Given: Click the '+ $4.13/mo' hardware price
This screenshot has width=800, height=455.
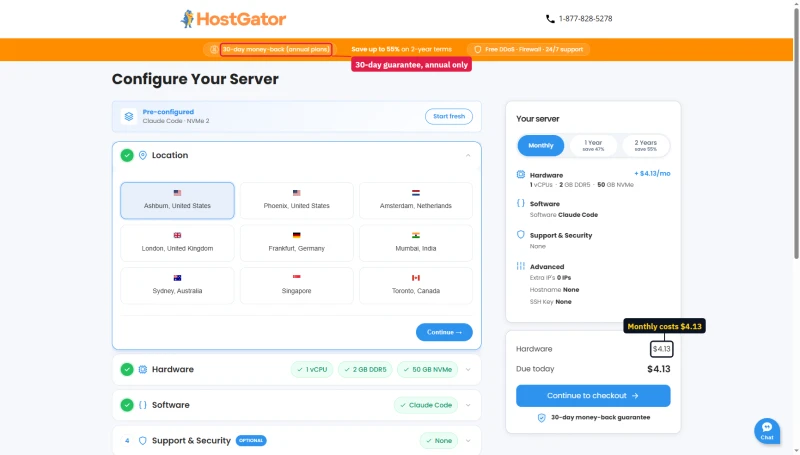Looking at the screenshot, I should point(652,173).
